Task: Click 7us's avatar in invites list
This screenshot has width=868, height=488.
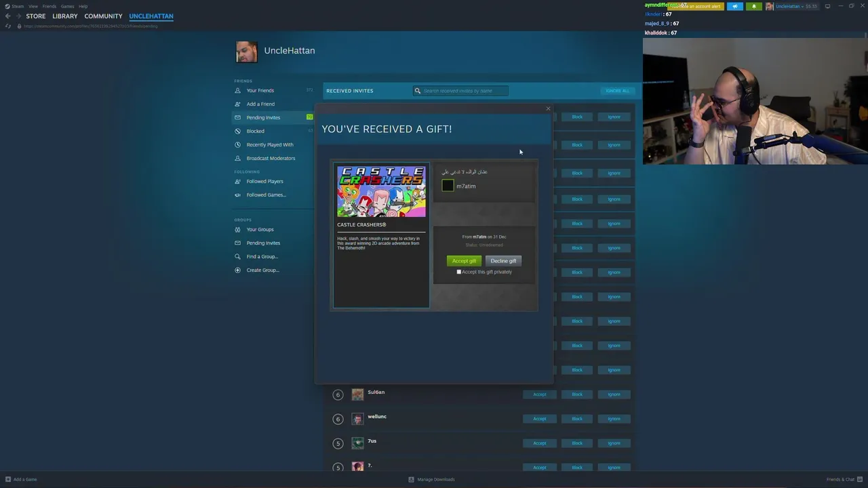Action: [357, 443]
